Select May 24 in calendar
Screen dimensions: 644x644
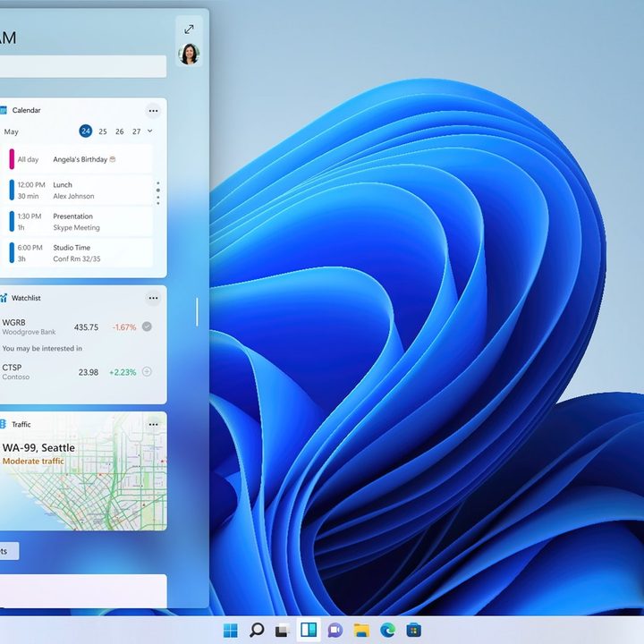(86, 131)
